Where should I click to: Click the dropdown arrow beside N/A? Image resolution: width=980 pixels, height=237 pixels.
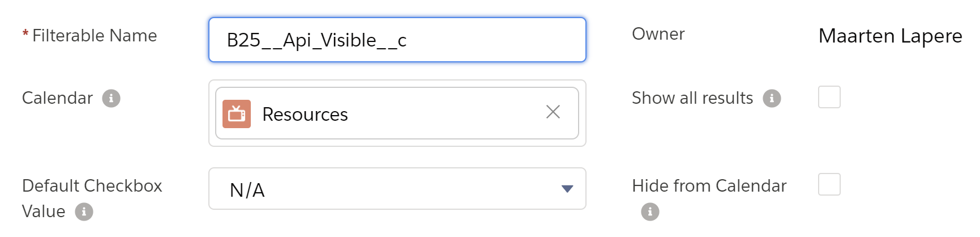(x=567, y=189)
